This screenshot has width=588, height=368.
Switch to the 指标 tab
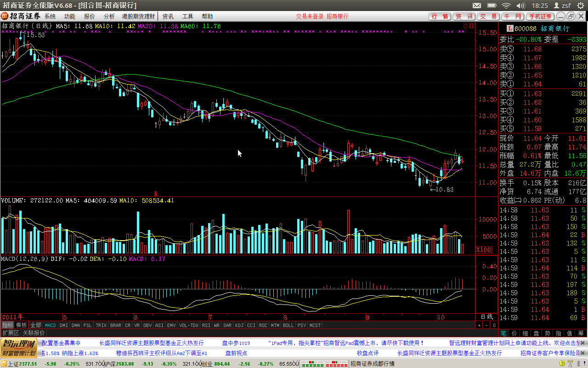coord(7,325)
